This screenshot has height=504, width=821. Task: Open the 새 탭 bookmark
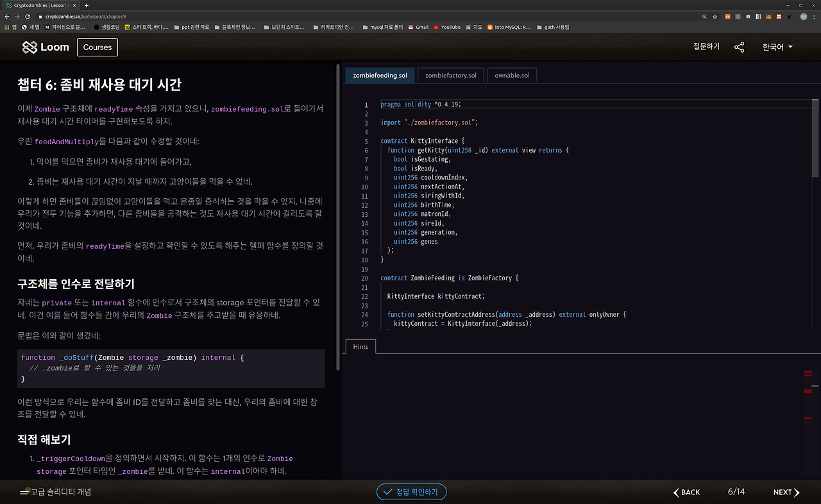coord(31,27)
